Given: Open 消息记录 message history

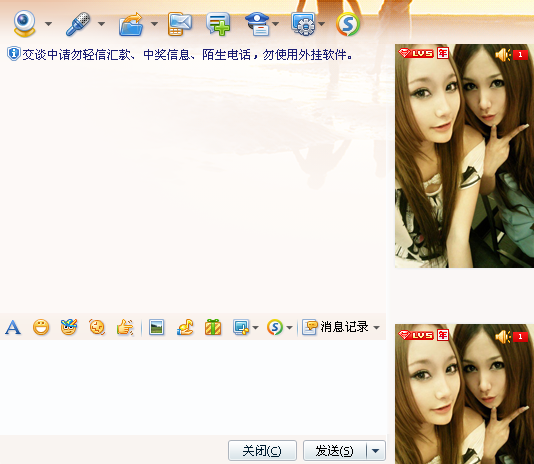Looking at the screenshot, I should point(335,327).
